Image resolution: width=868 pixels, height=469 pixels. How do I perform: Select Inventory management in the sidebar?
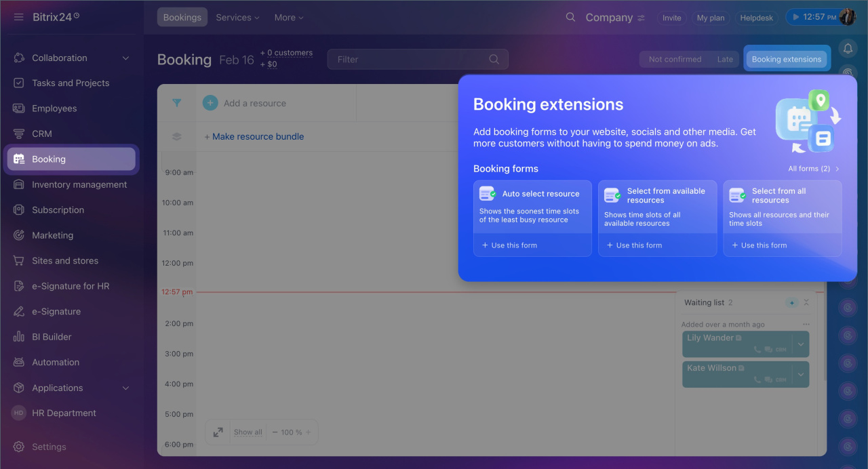click(79, 184)
